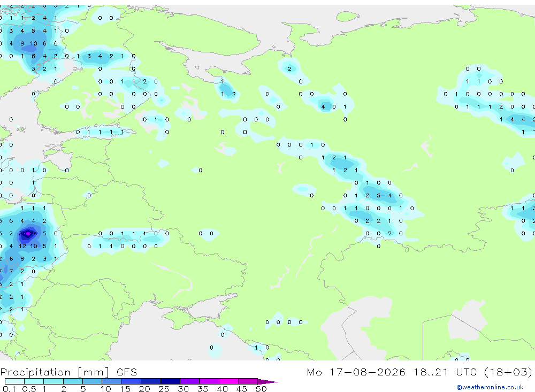This screenshot has width=535, height=392.
Task: Click the '35' legend scale label
Action: 203,389
